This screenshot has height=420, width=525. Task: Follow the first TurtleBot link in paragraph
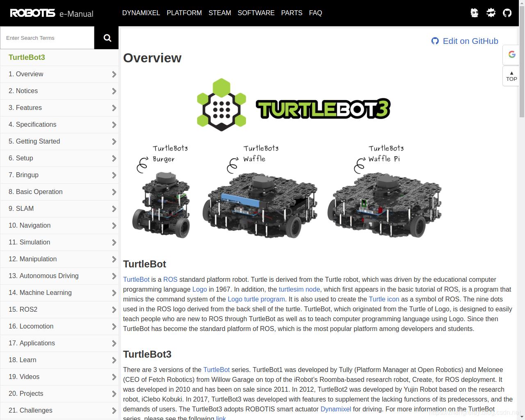pyautogui.click(x=136, y=279)
